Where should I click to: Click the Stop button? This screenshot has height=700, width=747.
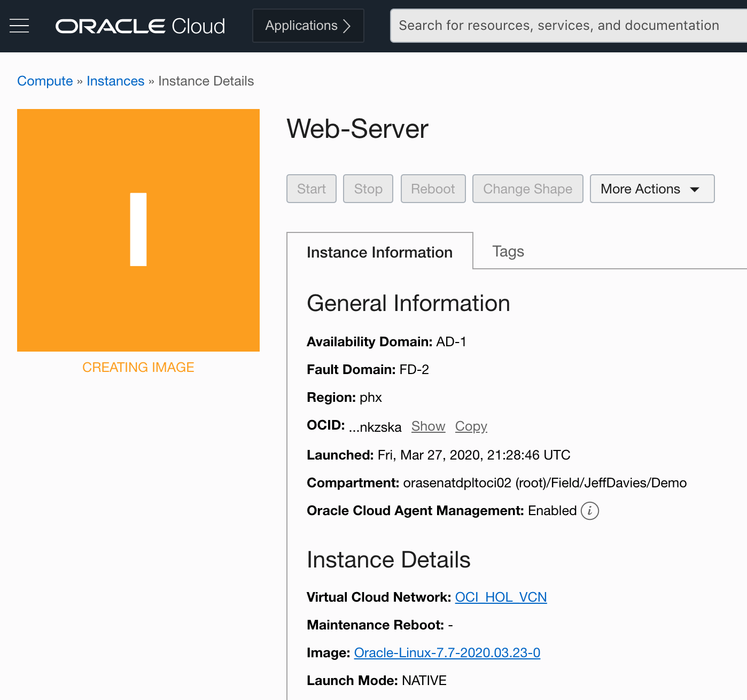click(368, 189)
